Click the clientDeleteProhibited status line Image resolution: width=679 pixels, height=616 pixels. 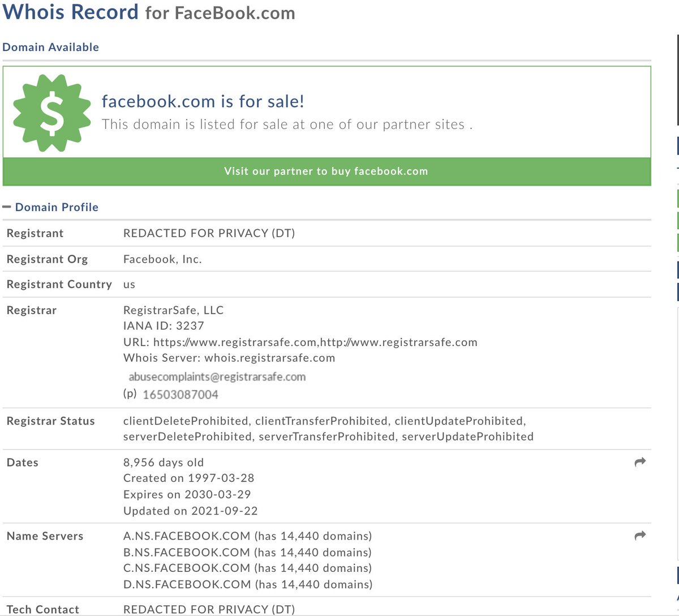(x=325, y=421)
